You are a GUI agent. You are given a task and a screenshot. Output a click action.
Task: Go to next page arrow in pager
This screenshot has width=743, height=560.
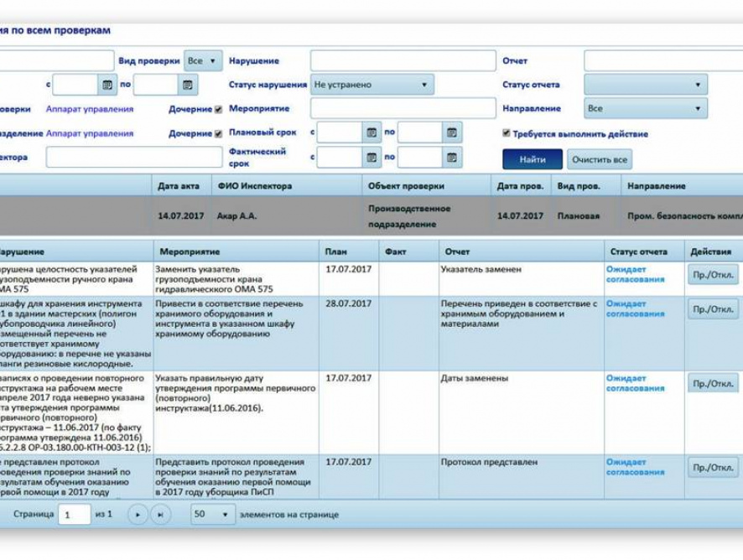tap(138, 515)
